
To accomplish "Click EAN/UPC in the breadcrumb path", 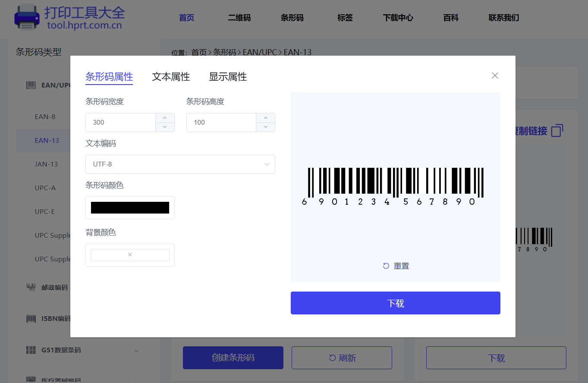I will [x=260, y=52].
